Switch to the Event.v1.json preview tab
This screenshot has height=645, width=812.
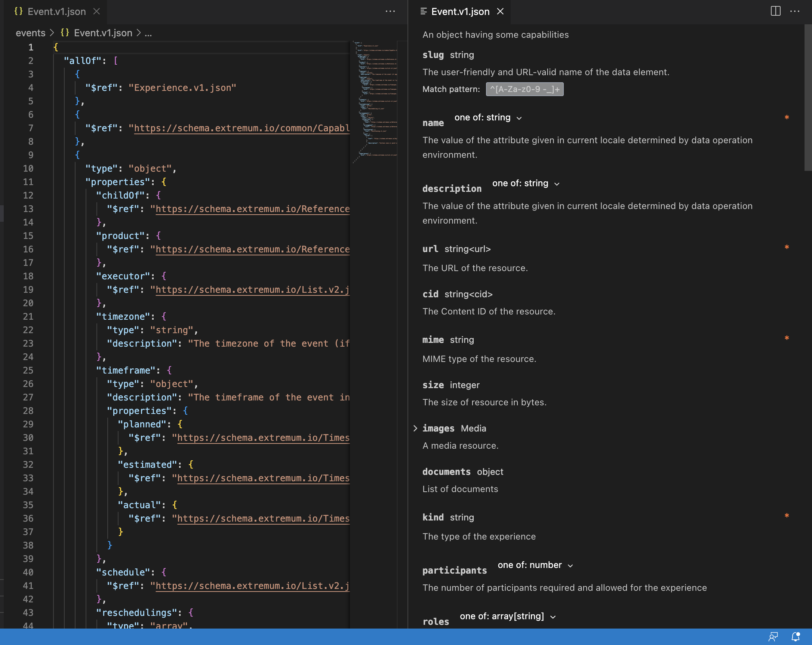point(460,11)
